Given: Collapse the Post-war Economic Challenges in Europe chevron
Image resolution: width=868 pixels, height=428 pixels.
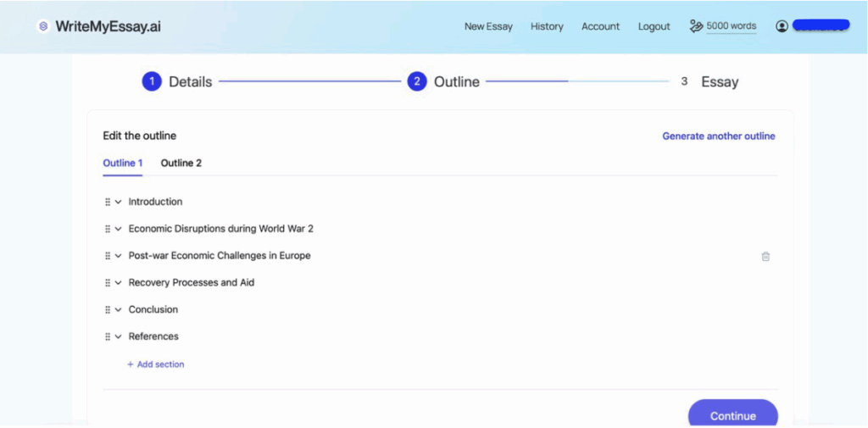Looking at the screenshot, I should (119, 256).
